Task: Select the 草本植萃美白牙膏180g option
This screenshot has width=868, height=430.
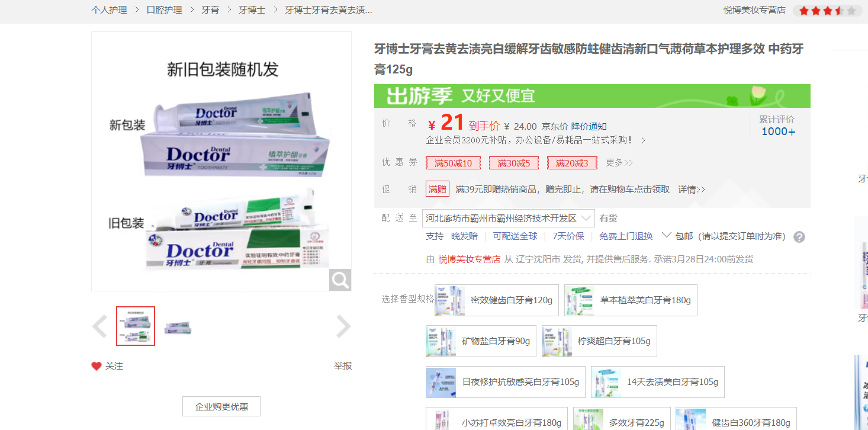Action: click(630, 300)
